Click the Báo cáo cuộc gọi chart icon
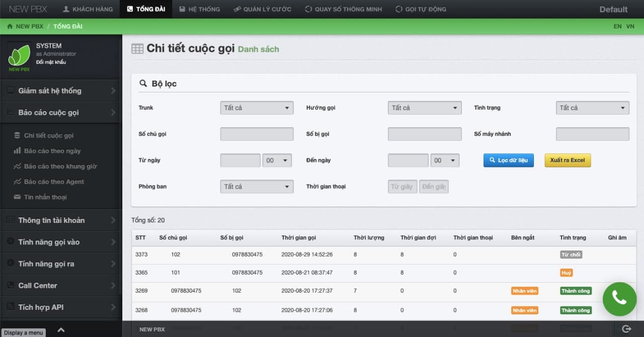644x337 pixels. tap(10, 113)
